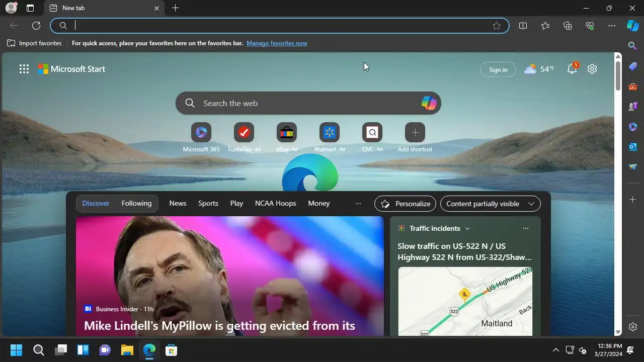
Task: Click the Search the web box
Action: point(308,103)
